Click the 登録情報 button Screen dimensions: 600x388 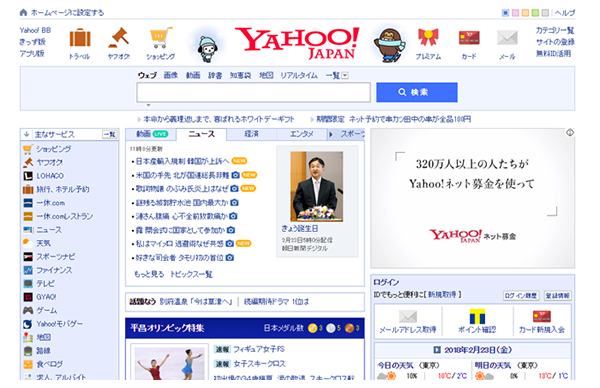point(558,296)
